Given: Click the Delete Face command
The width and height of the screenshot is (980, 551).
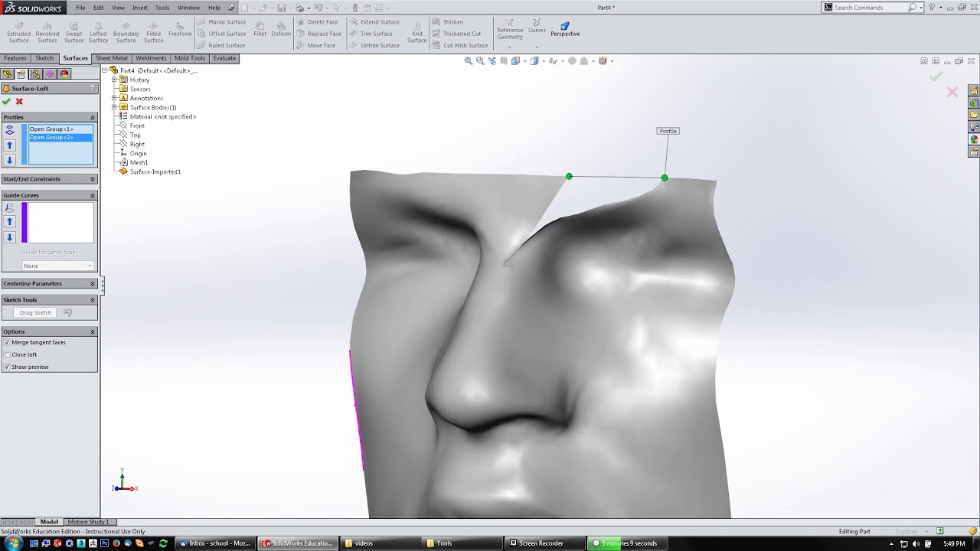Looking at the screenshot, I should click(x=317, y=21).
